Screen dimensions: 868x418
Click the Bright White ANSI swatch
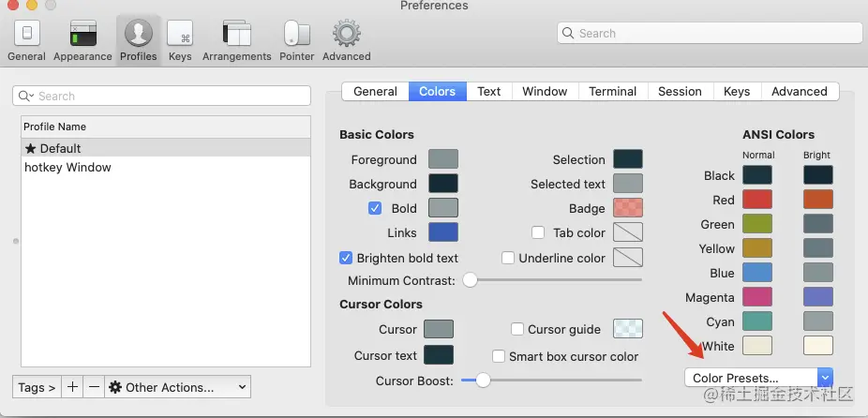[818, 346]
